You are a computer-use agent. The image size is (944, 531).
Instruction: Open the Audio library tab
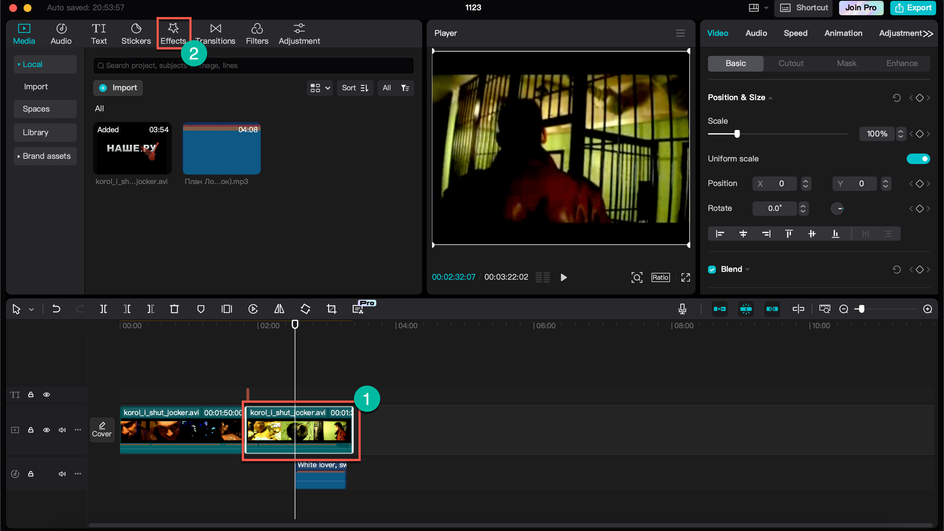pyautogui.click(x=61, y=34)
